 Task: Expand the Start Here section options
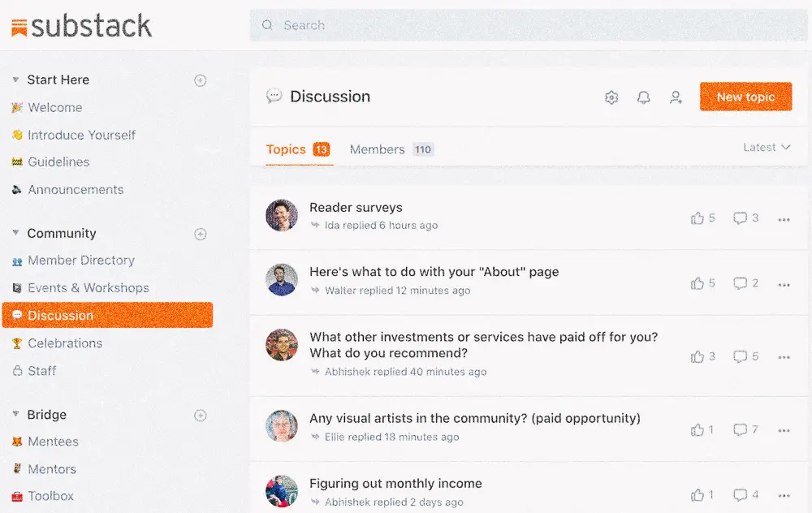(200, 80)
